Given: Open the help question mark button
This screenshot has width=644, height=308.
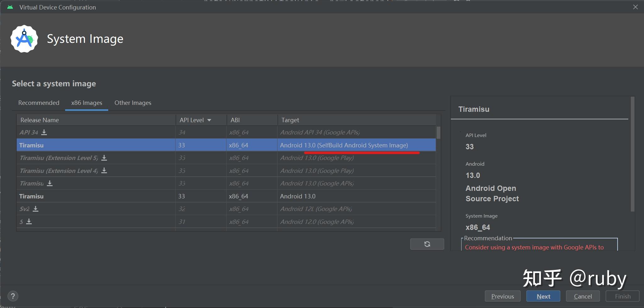Looking at the screenshot, I should click(x=13, y=296).
